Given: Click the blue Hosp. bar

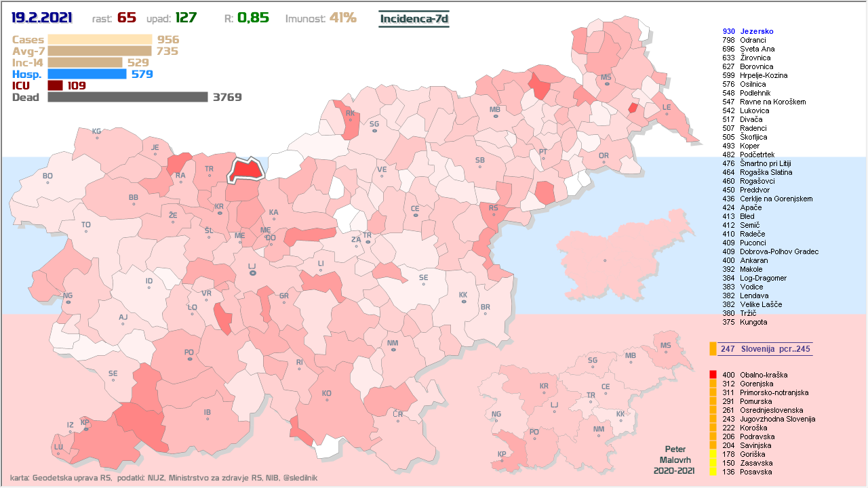Looking at the screenshot, I should (x=87, y=74).
